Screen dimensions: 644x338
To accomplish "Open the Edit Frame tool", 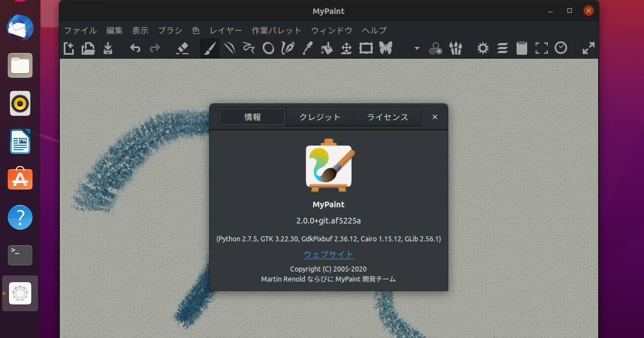I will pos(366,48).
